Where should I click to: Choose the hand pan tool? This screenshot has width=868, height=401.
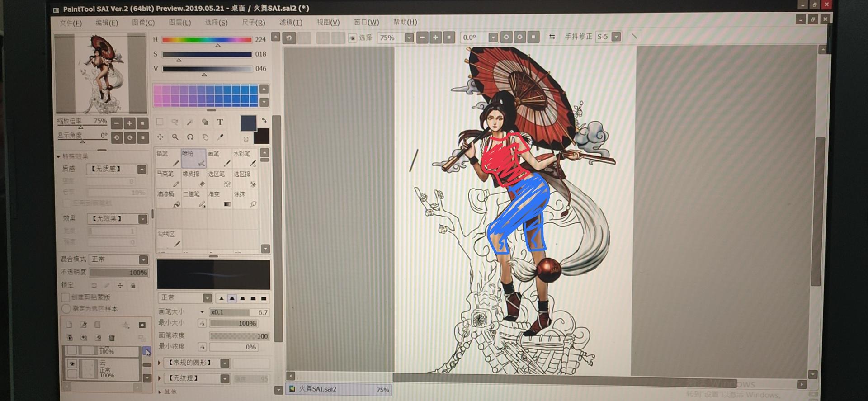pos(205,137)
